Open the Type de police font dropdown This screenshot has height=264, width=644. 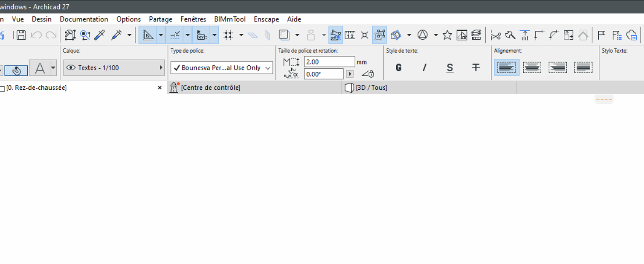click(222, 68)
